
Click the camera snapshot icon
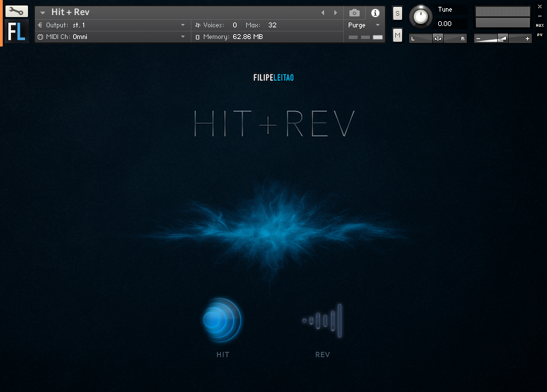coord(354,13)
